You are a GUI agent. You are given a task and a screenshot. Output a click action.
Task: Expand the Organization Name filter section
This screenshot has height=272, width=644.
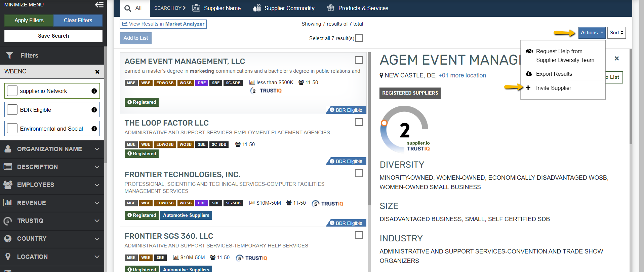[52, 149]
